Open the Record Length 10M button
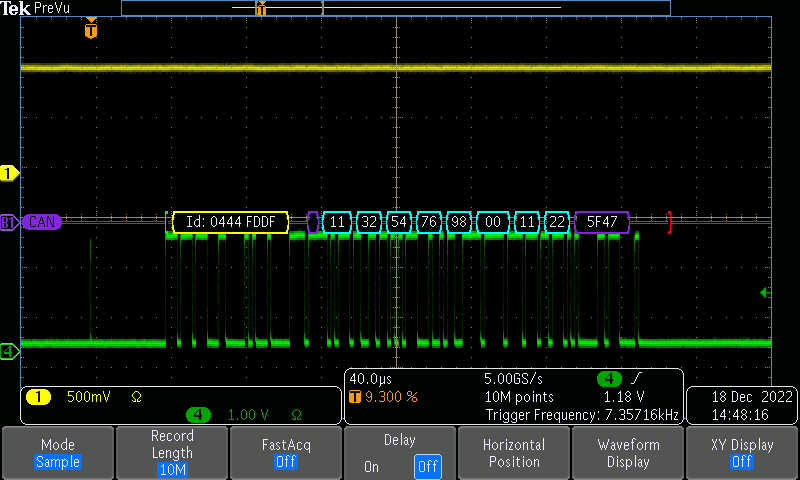Screen dimensions: 800x480 pos(172,452)
